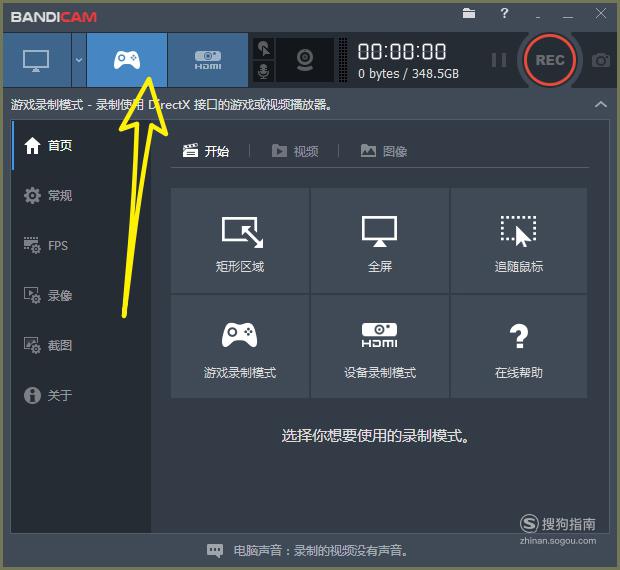This screenshot has width=620, height=570.
Task: Switch to the 图像 images tab
Action: coord(384,151)
